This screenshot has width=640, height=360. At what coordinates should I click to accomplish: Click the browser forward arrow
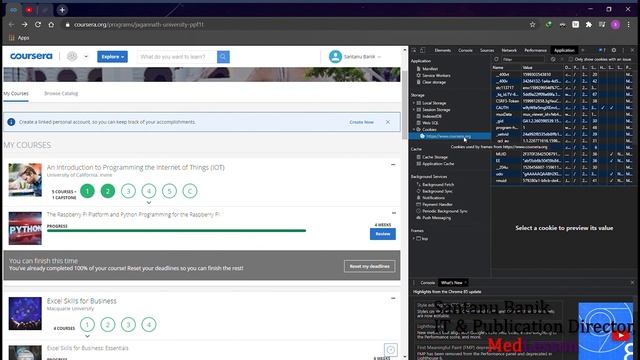click(24, 24)
